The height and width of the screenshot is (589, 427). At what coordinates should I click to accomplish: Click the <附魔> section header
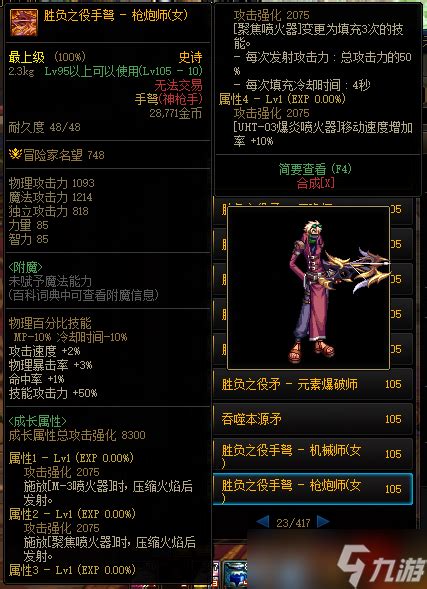(x=26, y=267)
